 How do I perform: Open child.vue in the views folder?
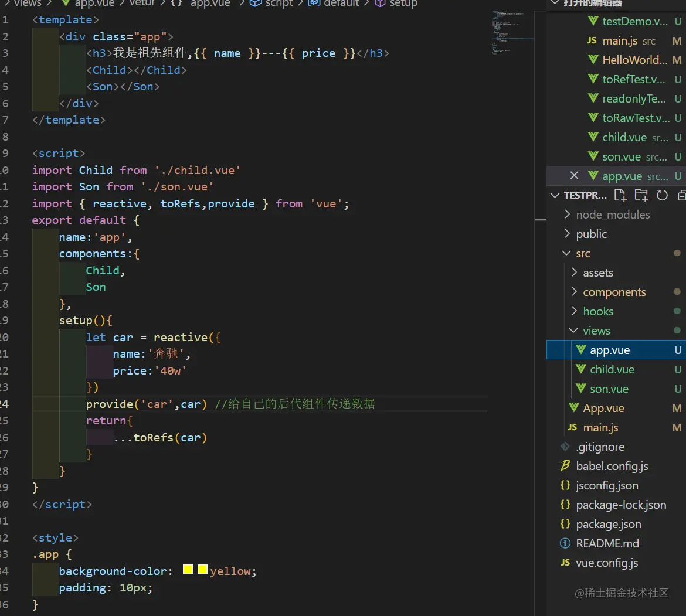tap(612, 369)
